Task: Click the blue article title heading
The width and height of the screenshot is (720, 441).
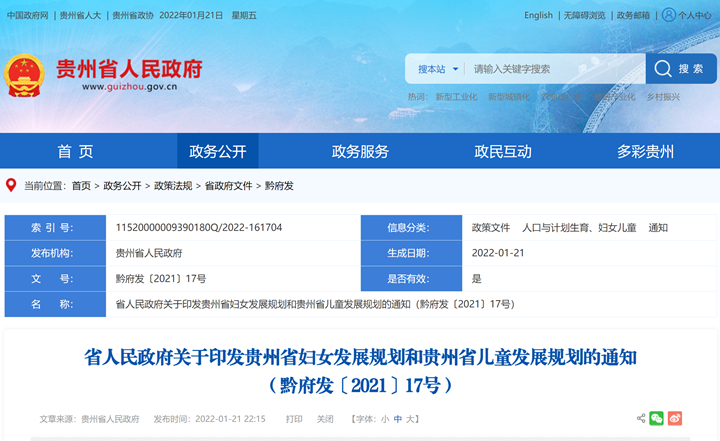Action: 360,371
